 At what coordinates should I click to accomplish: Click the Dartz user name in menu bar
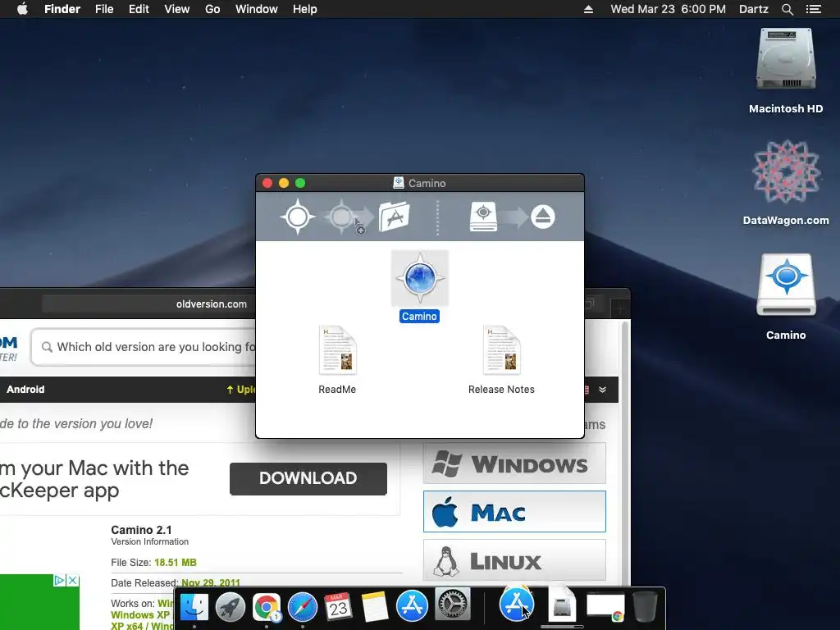[x=753, y=9]
